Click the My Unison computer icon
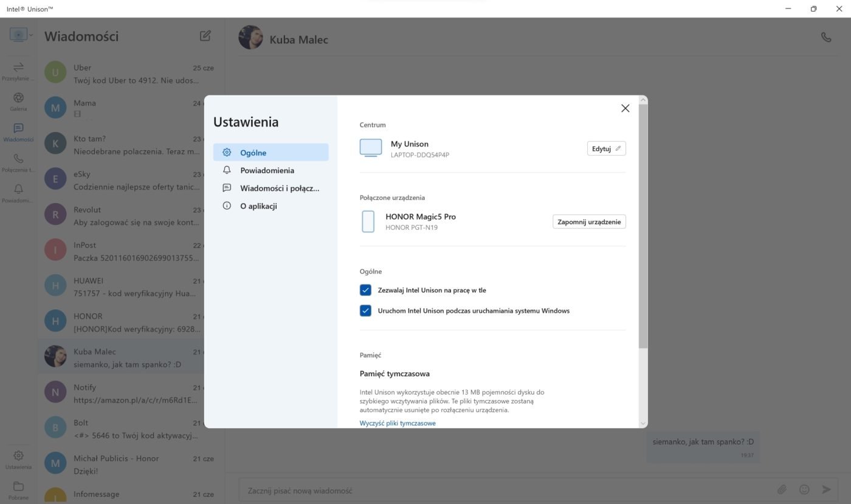851x504 pixels. tap(371, 148)
